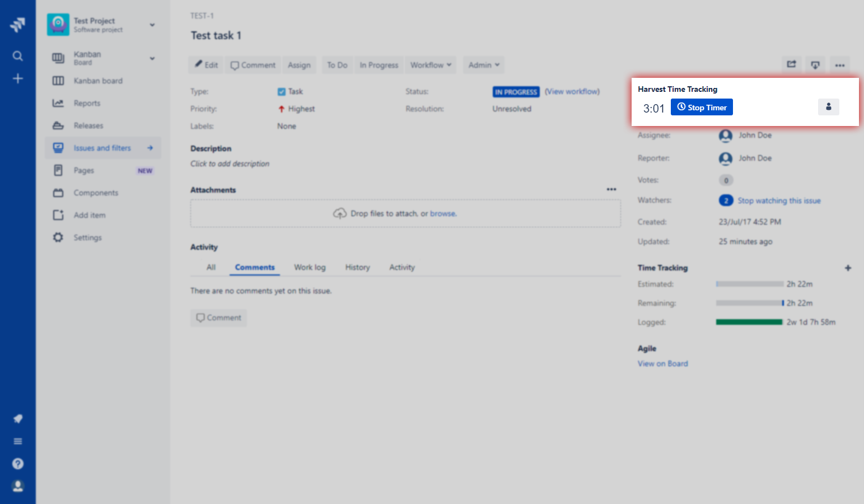Image resolution: width=864 pixels, height=504 pixels.
Task: Collapse the Test Project chevron
Action: (x=152, y=25)
